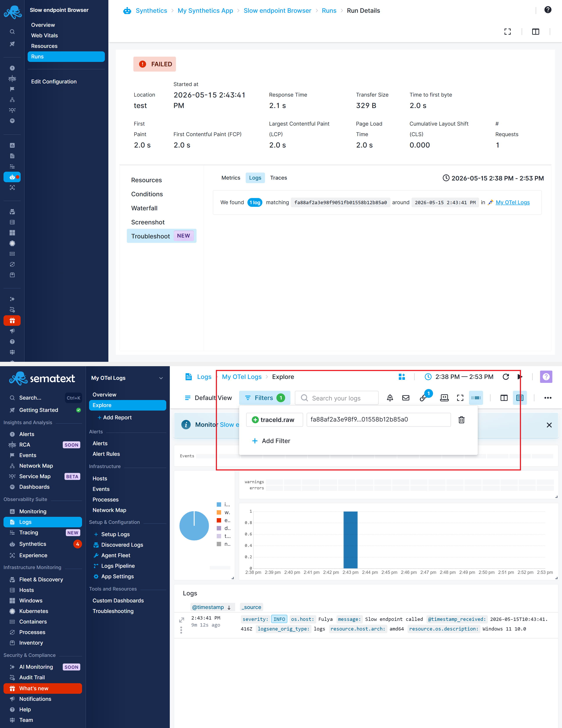This screenshot has height=728, width=562.
Task: Open Edit Configuration in monitor sidebar
Action: point(54,82)
